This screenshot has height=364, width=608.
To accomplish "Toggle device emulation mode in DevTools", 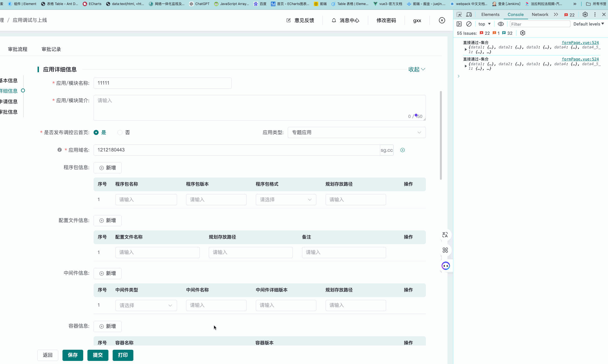I will point(469,14).
